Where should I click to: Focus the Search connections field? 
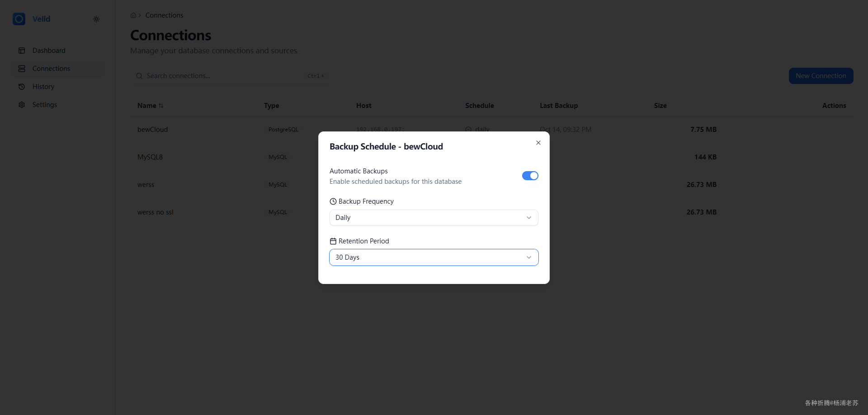tap(226, 76)
